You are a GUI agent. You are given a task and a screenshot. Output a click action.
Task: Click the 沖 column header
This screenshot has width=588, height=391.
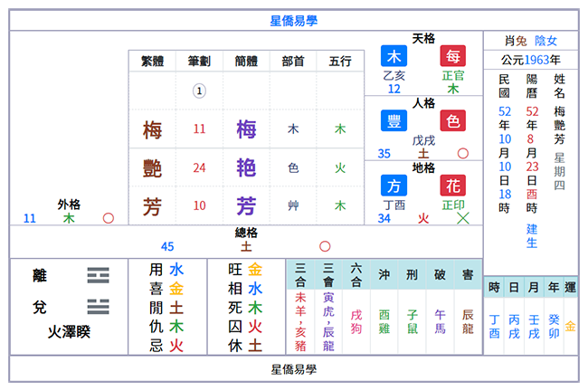pyautogui.click(x=384, y=274)
